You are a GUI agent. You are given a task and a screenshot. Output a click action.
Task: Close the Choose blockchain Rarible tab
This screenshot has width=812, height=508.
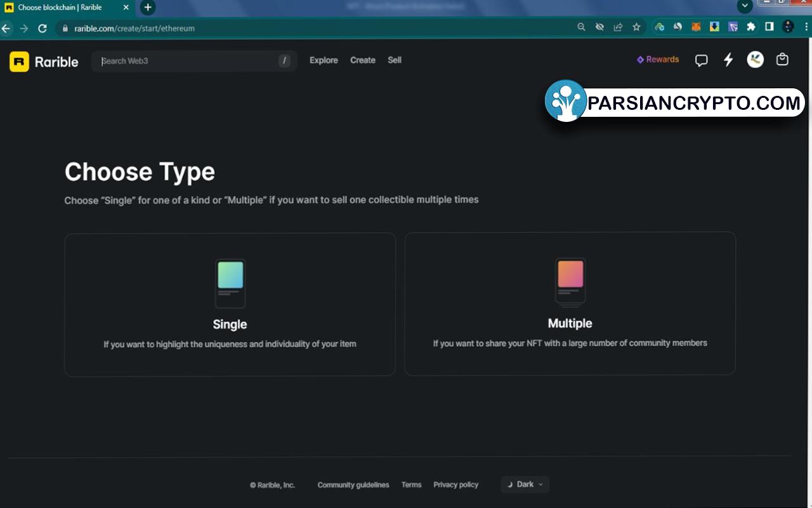[126, 8]
